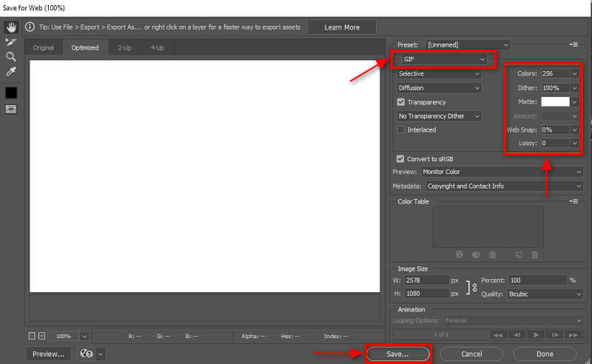The height and width of the screenshot is (364, 592).
Task: Switch to the Original tab
Action: pos(43,47)
